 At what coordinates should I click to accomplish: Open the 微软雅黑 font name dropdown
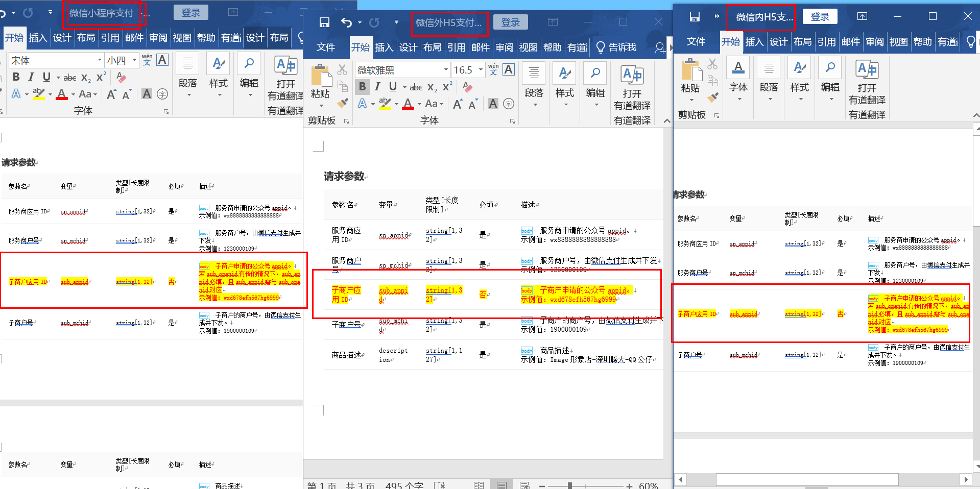pos(446,70)
